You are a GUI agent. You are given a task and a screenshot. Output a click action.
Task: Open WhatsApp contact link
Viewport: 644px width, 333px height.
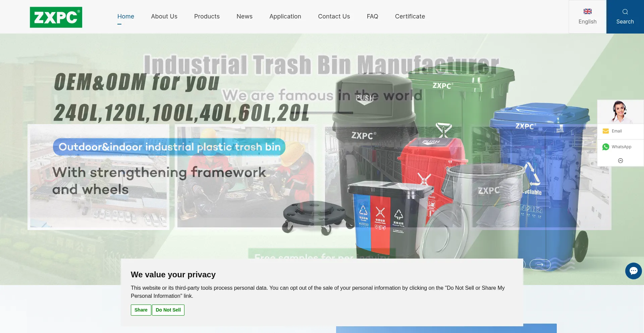(x=621, y=147)
